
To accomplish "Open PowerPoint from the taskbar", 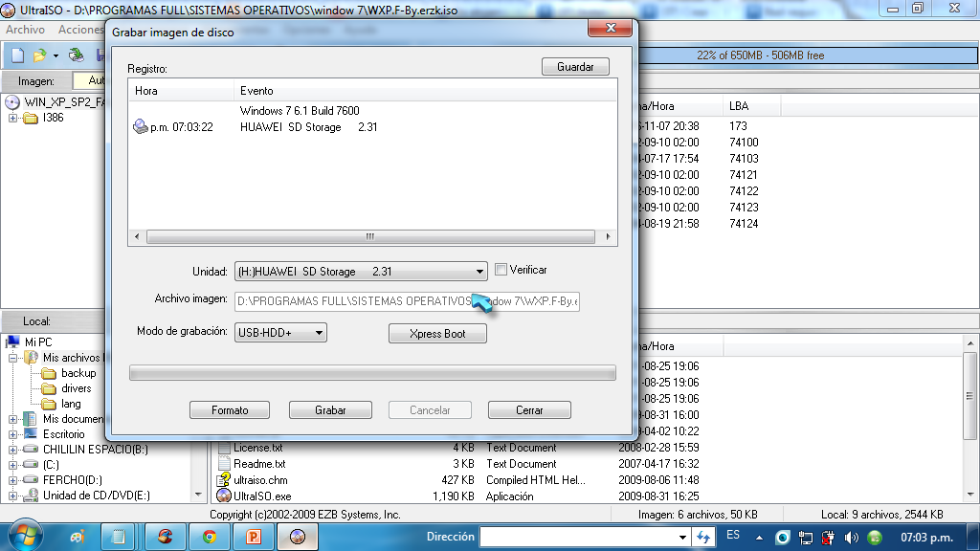I will pyautogui.click(x=253, y=537).
